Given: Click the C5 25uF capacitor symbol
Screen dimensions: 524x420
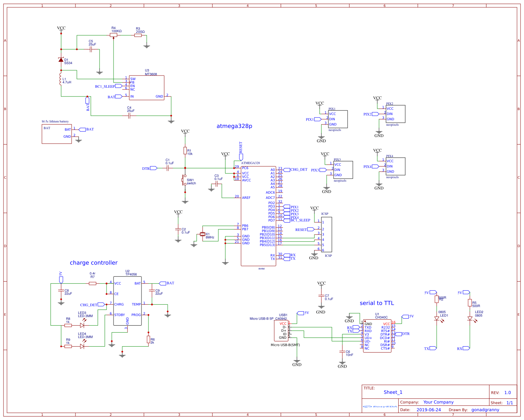Looking at the screenshot, I should click(x=91, y=49).
